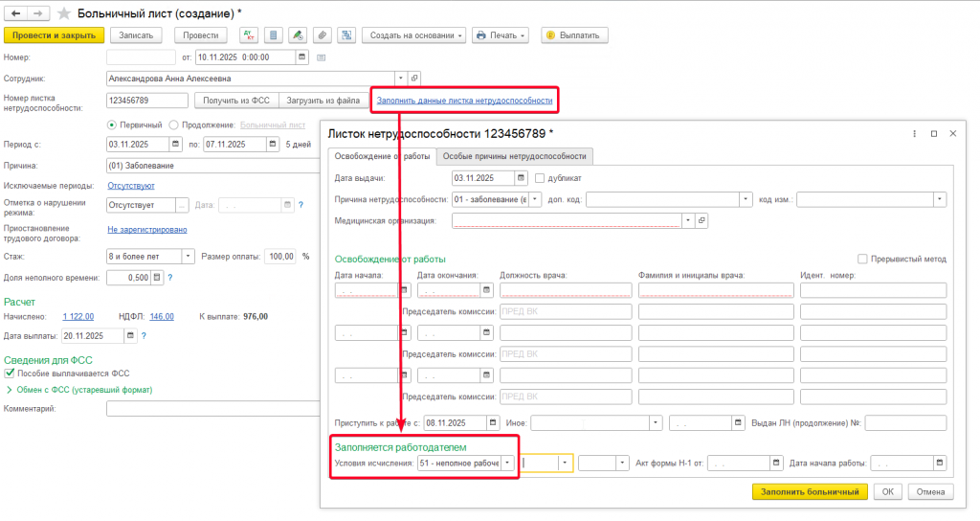Open calendar for Приступить к работе с

[x=493, y=422]
